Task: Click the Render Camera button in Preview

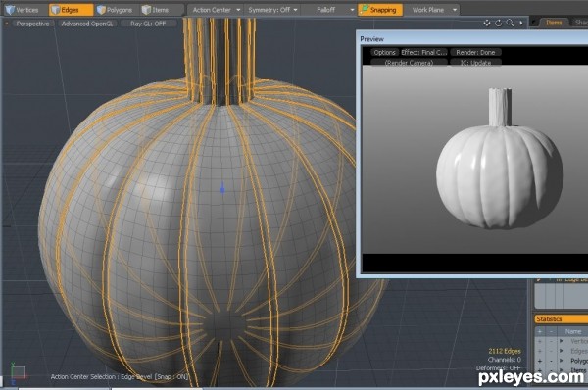Action: (409, 63)
